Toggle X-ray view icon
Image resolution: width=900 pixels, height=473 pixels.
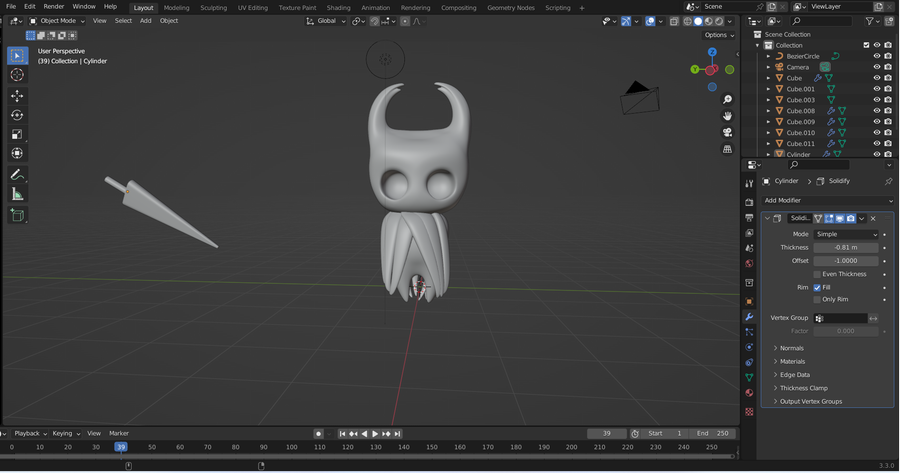coord(674,21)
